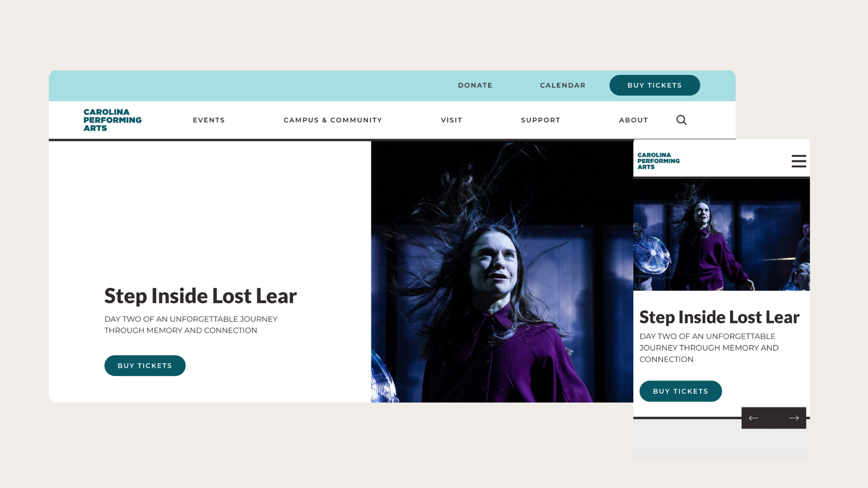Screen dimensions: 868x488
Task: Go to previous slide with left arrow
Action: point(754,418)
